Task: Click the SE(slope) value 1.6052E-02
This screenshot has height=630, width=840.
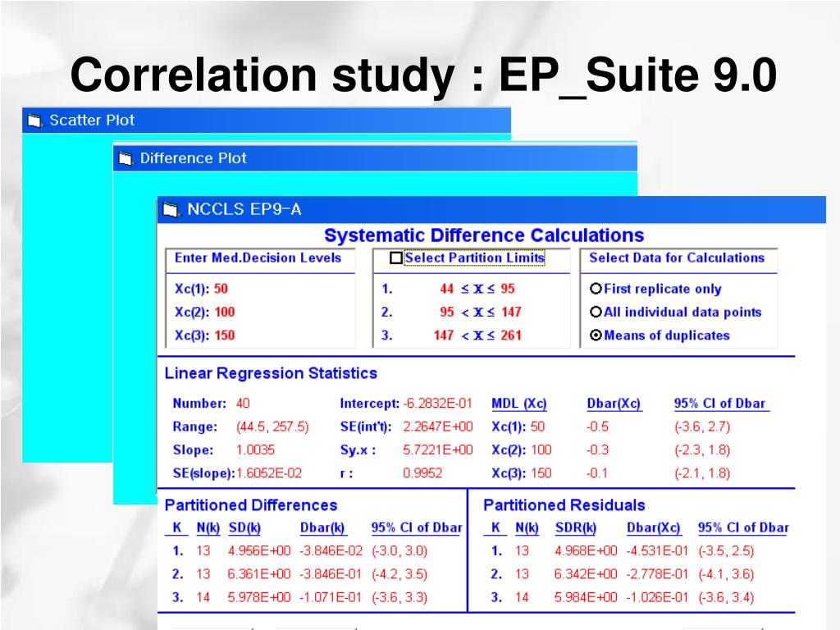Action: pos(269,473)
